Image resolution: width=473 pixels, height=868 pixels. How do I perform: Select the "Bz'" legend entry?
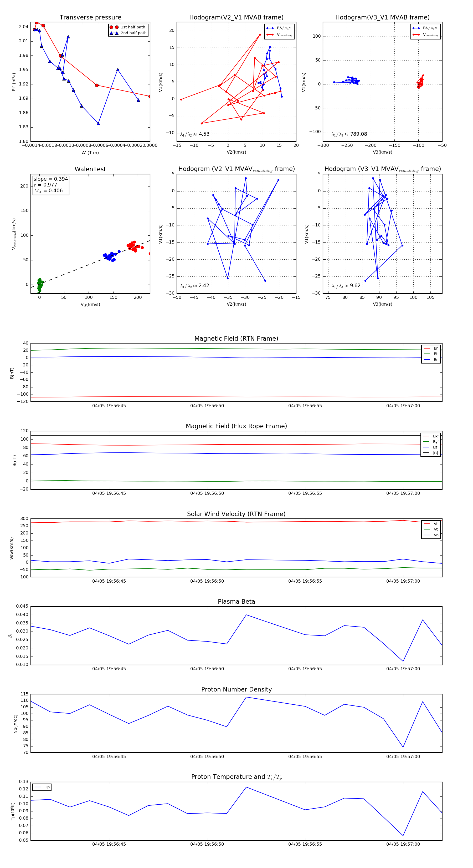[431, 447]
